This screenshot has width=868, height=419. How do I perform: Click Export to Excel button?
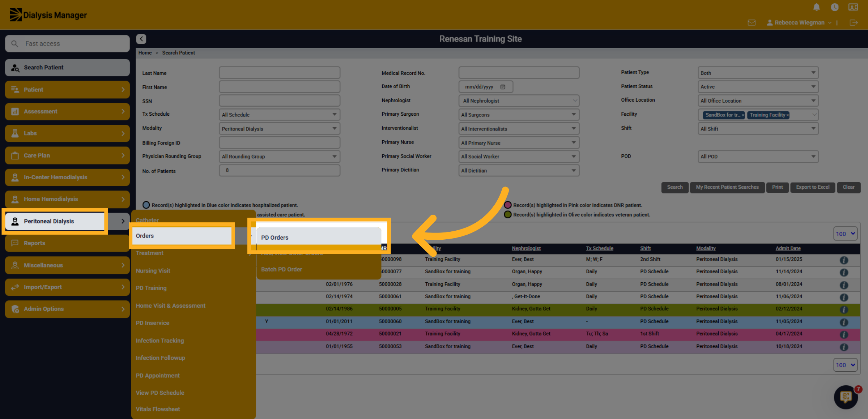tap(812, 187)
